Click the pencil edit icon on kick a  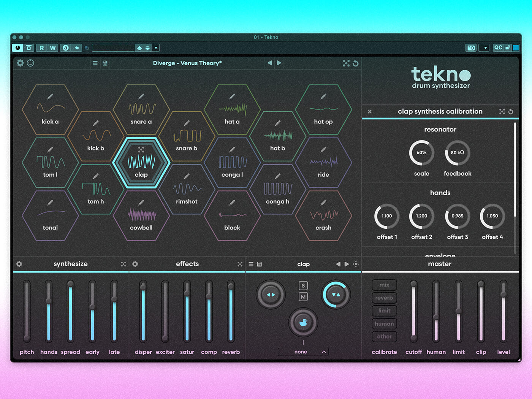click(x=50, y=97)
